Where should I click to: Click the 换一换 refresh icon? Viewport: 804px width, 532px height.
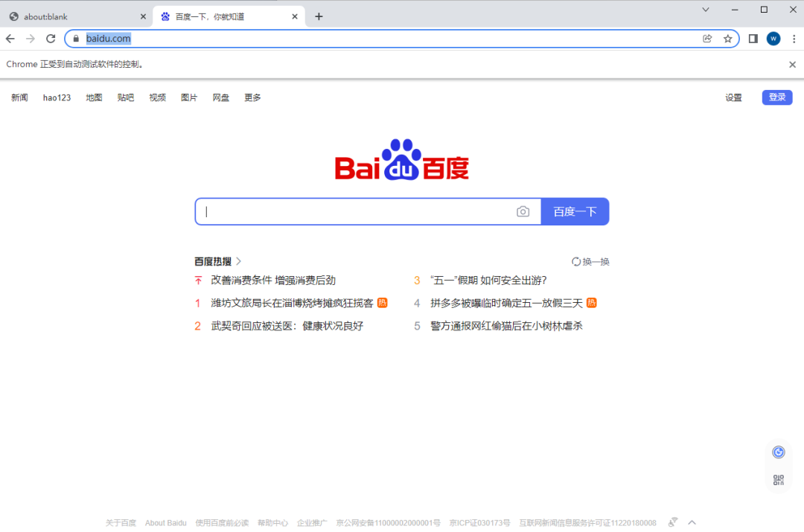click(576, 261)
